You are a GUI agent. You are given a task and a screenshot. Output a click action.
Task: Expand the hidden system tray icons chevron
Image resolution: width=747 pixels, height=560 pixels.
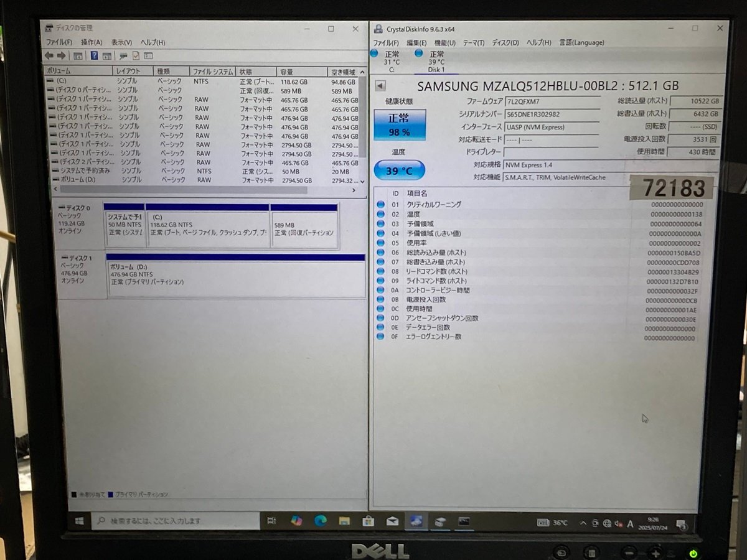click(x=585, y=523)
